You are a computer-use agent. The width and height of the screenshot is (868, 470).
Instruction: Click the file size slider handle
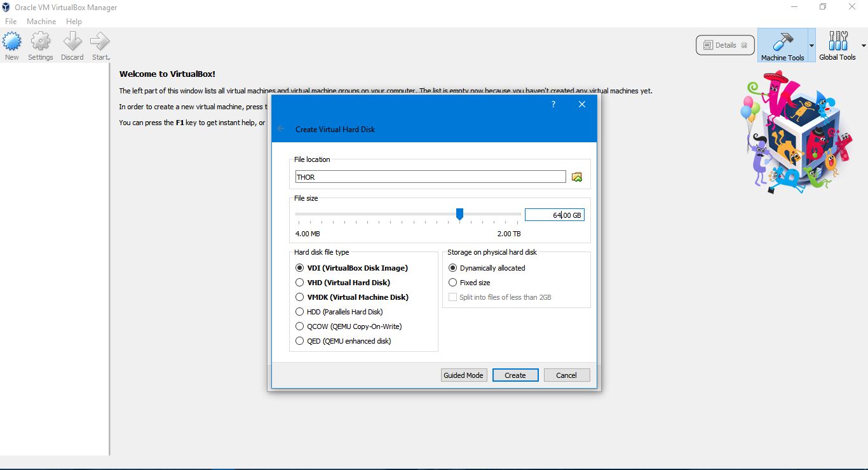[x=460, y=215]
